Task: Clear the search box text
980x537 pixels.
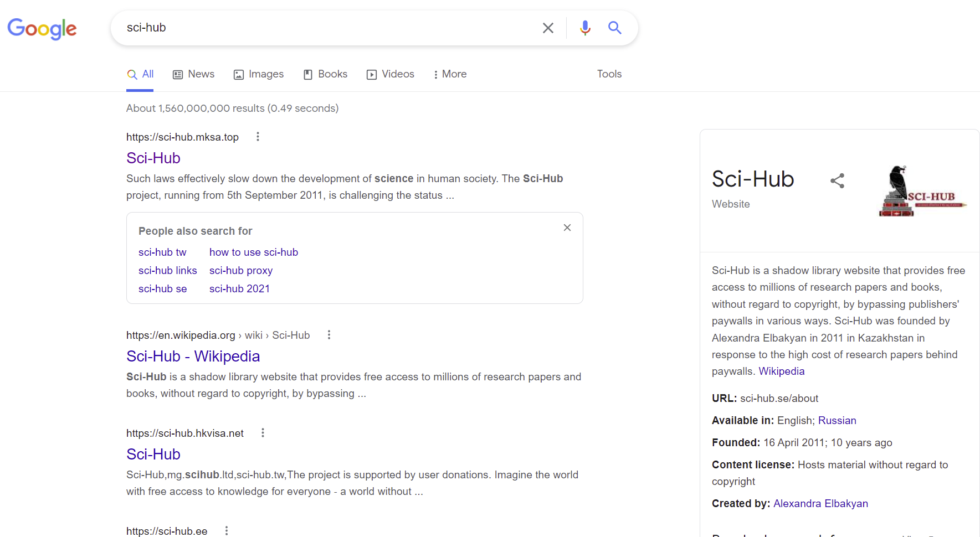Action: (547, 28)
